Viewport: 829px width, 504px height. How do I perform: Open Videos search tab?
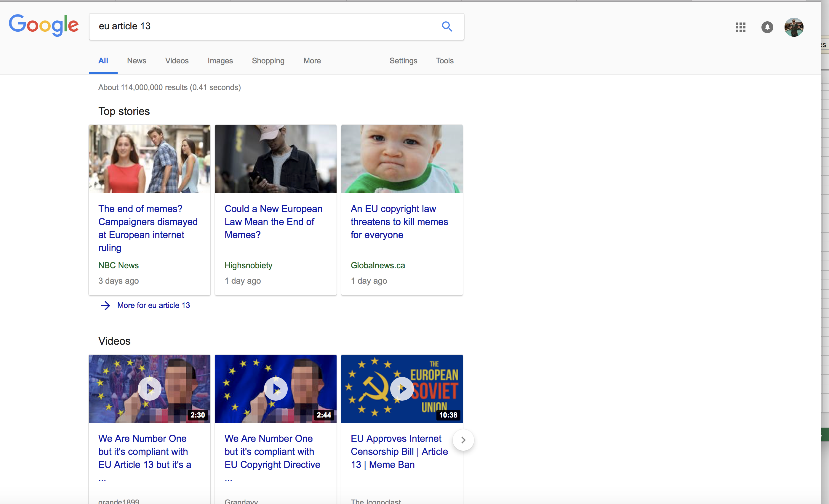[x=177, y=61]
